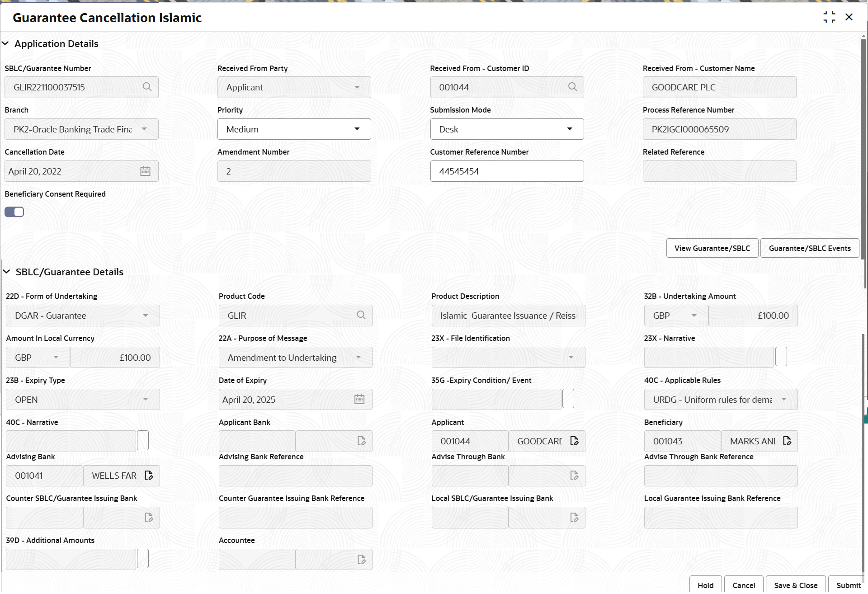Click the Accountee party details icon
This screenshot has height=594, width=868.
361,559
